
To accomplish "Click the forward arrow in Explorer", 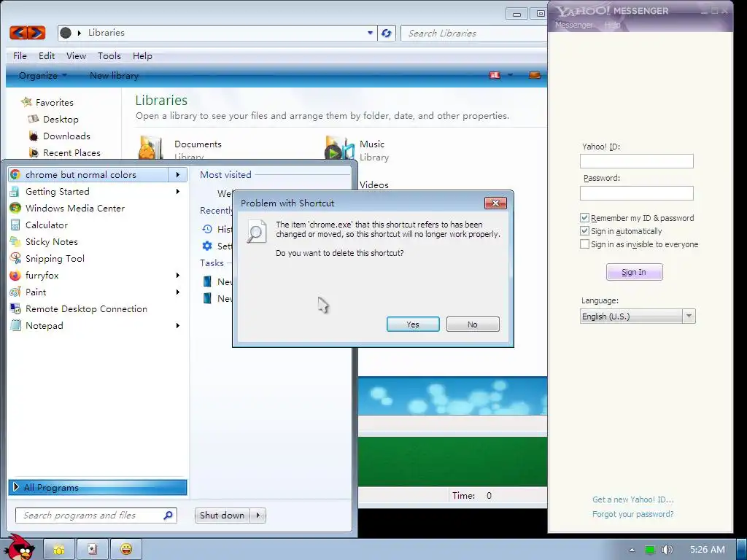I will coord(36,32).
